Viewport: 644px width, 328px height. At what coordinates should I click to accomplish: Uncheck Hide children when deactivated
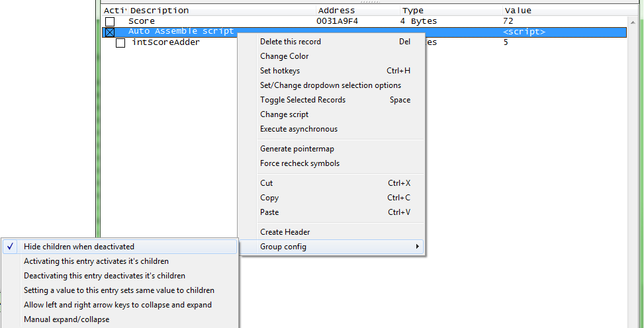[79, 247]
